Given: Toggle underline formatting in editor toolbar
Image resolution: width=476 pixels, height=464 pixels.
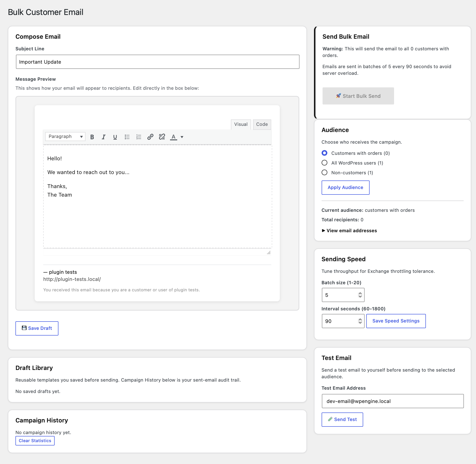Looking at the screenshot, I should tap(115, 137).
